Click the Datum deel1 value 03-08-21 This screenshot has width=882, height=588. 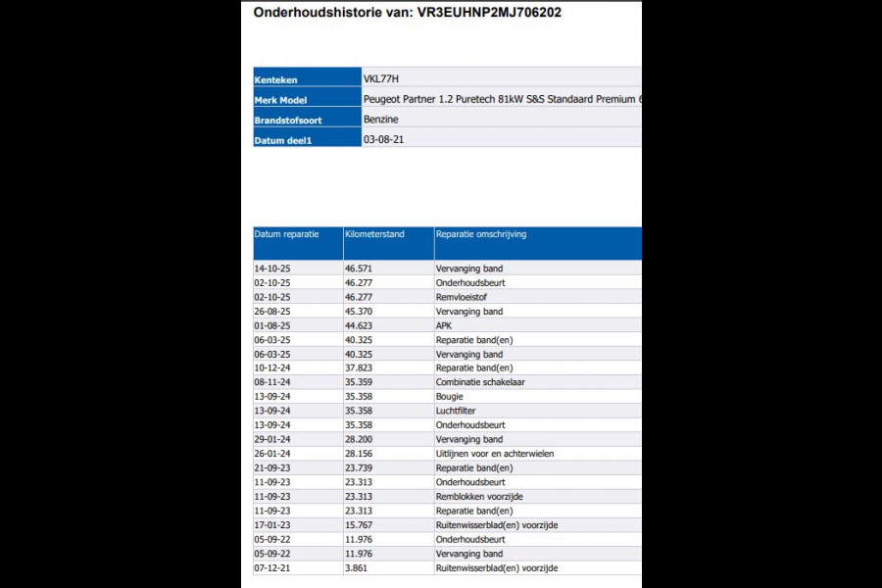pyautogui.click(x=383, y=139)
